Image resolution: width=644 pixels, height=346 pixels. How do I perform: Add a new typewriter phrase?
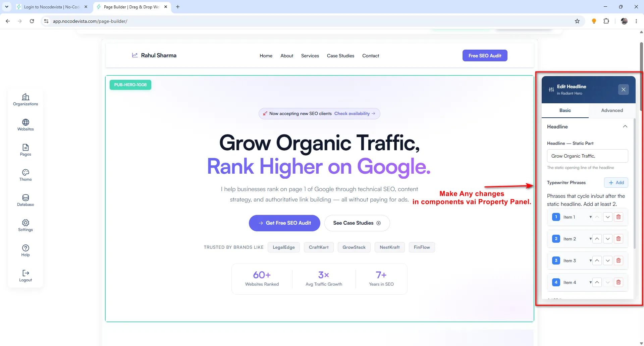click(616, 183)
